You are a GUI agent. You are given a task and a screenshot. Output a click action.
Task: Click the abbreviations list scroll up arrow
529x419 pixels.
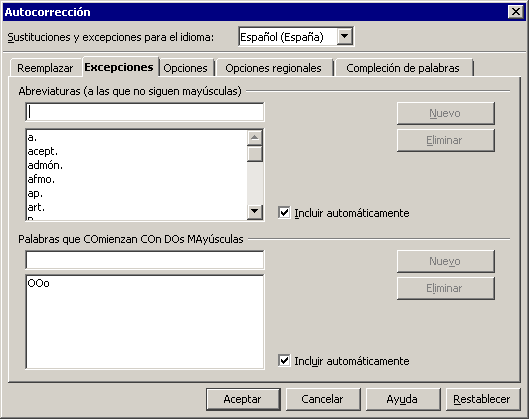coord(255,138)
